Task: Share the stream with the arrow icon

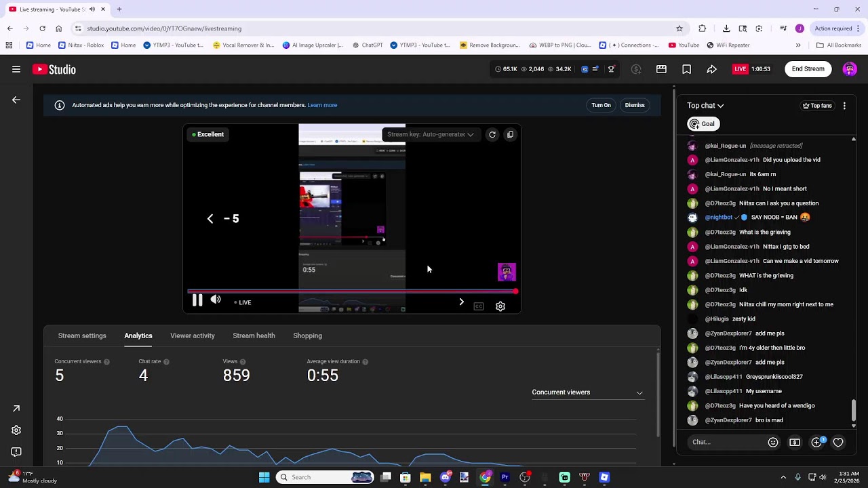Action: [x=711, y=69]
